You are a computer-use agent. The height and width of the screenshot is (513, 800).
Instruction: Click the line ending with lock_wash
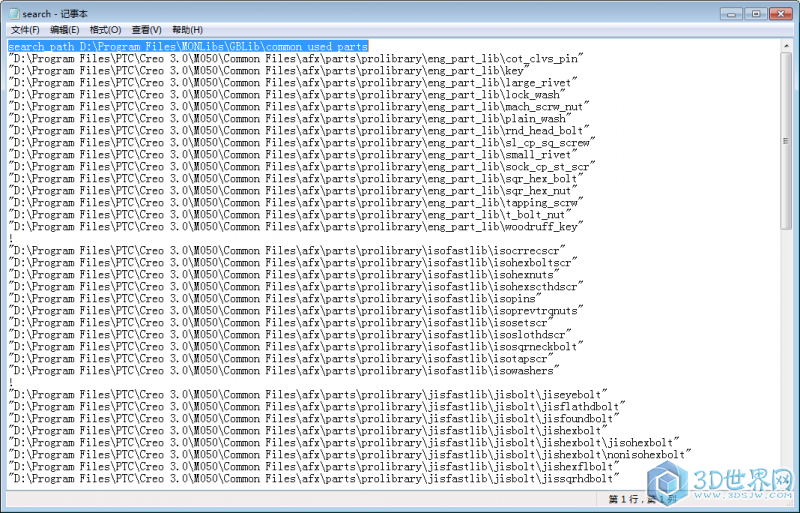287,94
